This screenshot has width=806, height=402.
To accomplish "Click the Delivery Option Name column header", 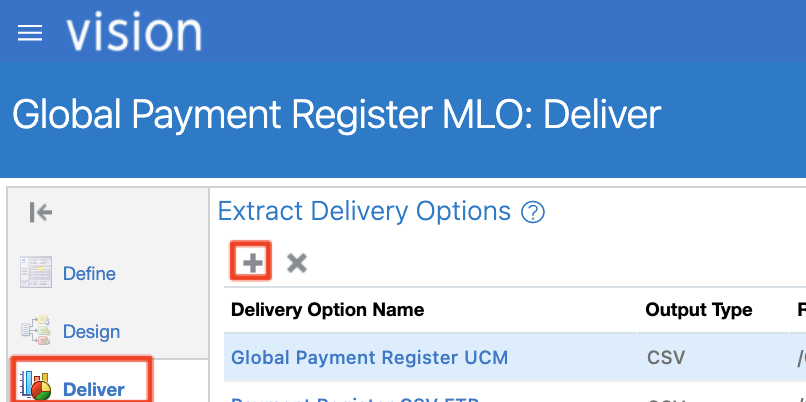I will (327, 310).
